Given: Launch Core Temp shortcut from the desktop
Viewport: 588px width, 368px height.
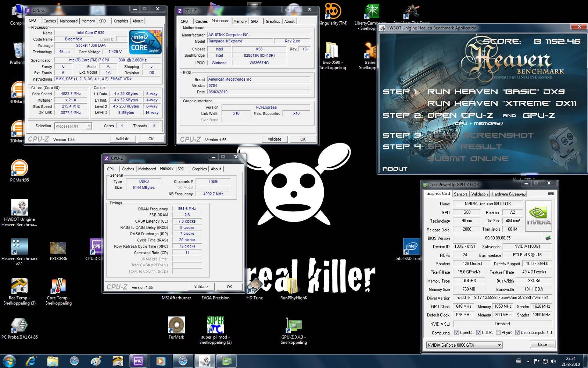Looking at the screenshot, I should pyautogui.click(x=58, y=291).
